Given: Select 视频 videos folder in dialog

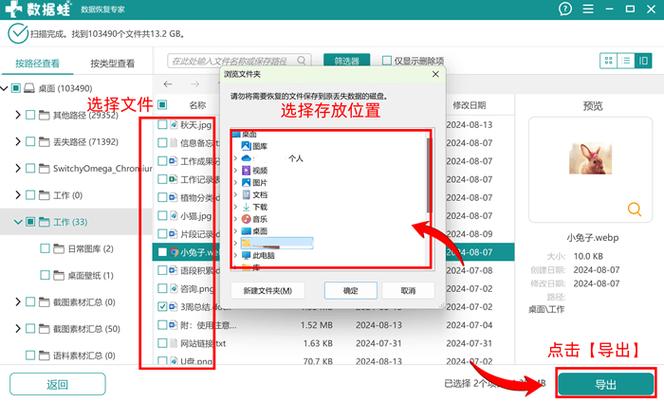Looking at the screenshot, I should coord(255,170).
